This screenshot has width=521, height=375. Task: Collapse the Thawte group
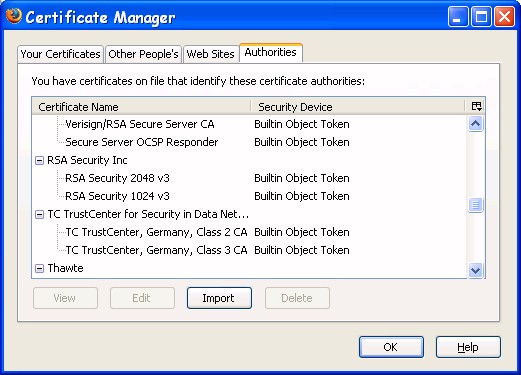pyautogui.click(x=39, y=268)
